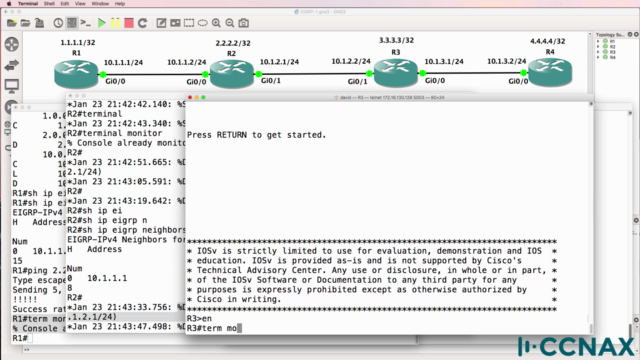This screenshot has width=640, height=360.
Task: Browse routers in the device sidebar
Action: [x=12, y=44]
